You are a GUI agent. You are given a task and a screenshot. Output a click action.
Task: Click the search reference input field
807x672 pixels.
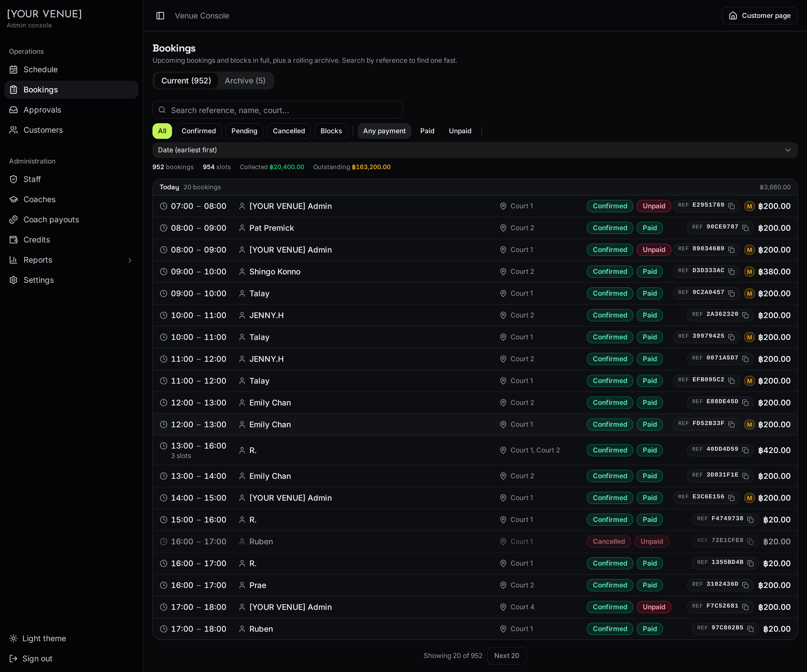click(278, 110)
